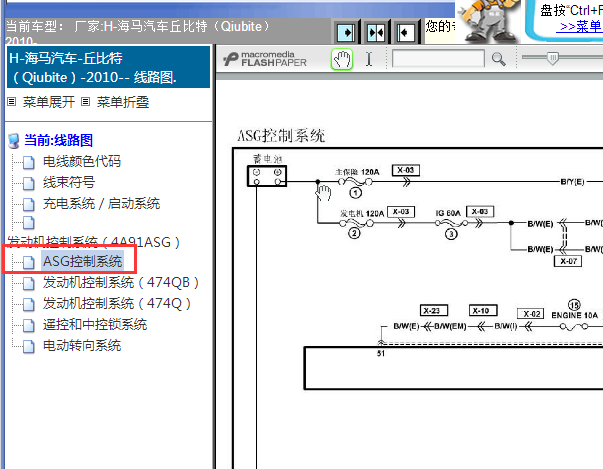Click the 菜单展开 list icon
The height and width of the screenshot is (469, 603).
point(12,102)
